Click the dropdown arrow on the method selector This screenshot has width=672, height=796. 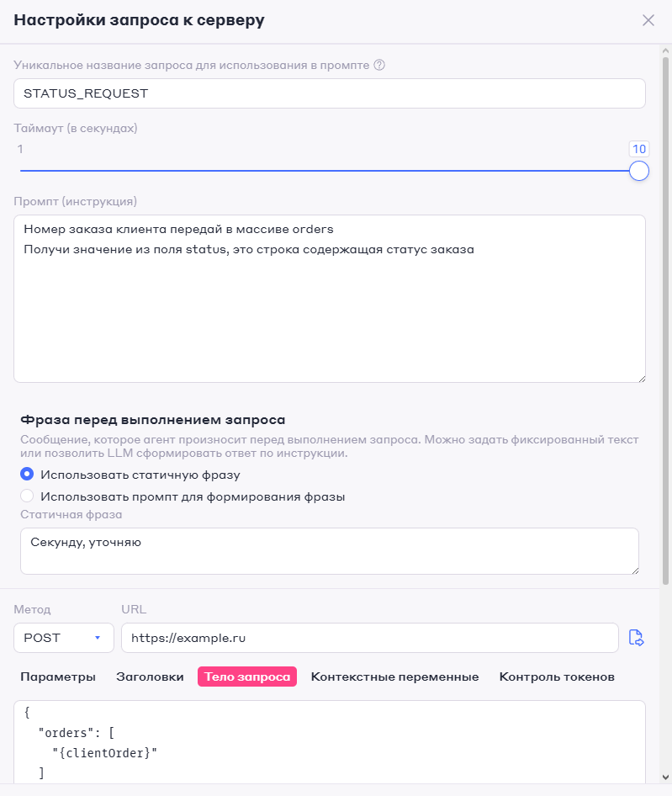98,638
